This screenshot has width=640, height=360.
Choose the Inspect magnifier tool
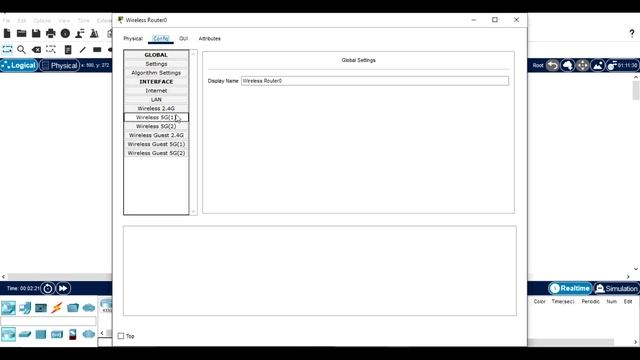(22, 50)
